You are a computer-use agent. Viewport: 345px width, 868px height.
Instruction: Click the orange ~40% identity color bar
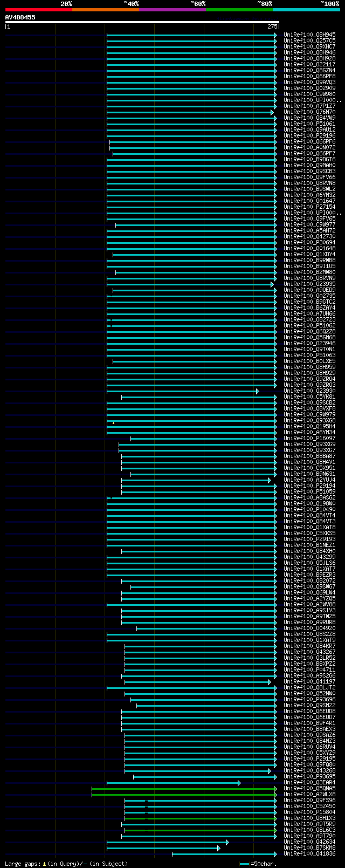(106, 10)
